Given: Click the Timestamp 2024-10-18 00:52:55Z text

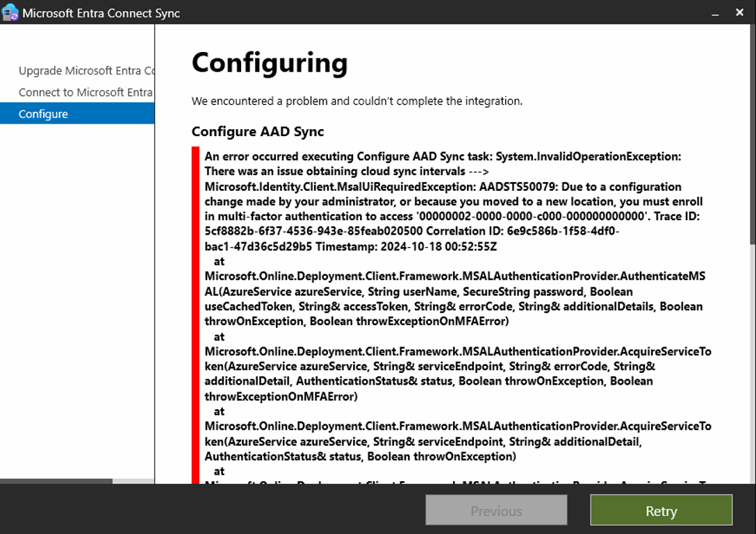Looking at the screenshot, I should (x=406, y=247).
